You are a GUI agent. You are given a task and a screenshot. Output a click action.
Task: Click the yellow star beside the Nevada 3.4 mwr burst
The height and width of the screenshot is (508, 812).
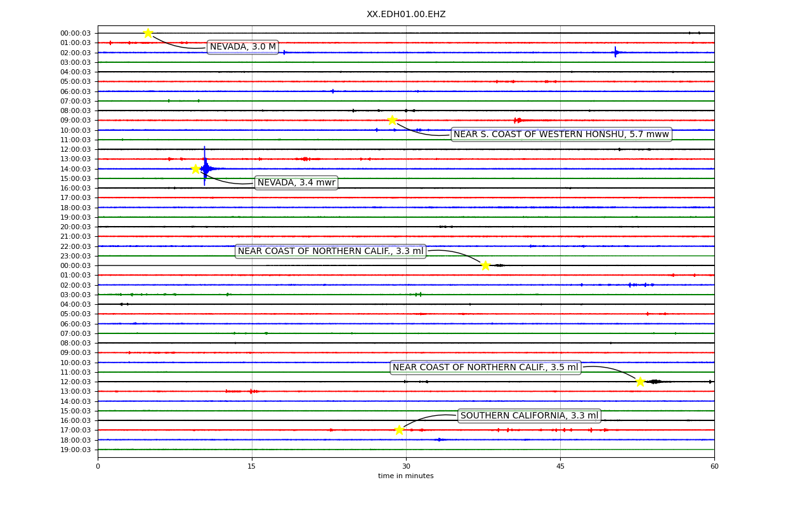pos(196,169)
